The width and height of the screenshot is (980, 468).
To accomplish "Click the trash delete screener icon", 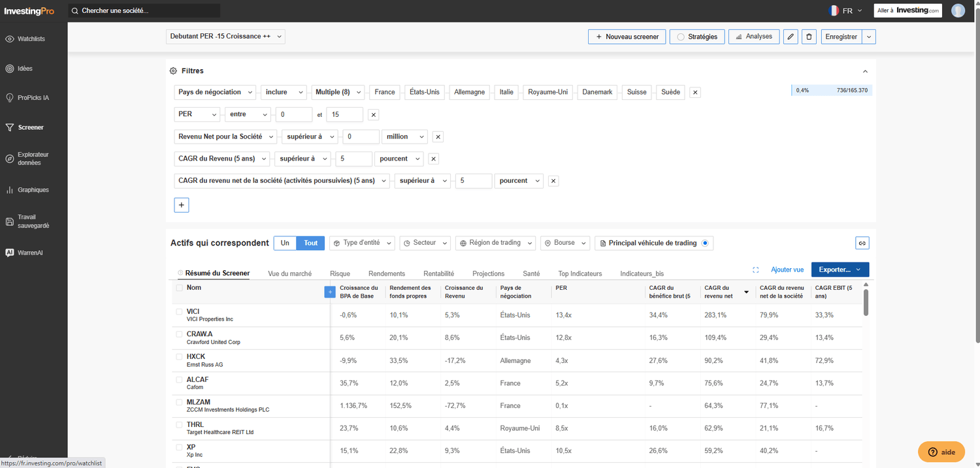I will click(x=809, y=37).
